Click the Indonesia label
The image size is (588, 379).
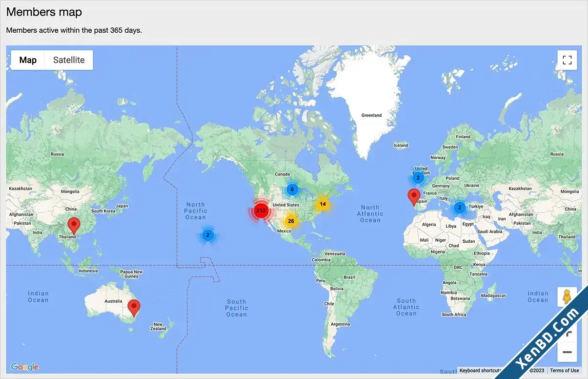(x=88, y=271)
